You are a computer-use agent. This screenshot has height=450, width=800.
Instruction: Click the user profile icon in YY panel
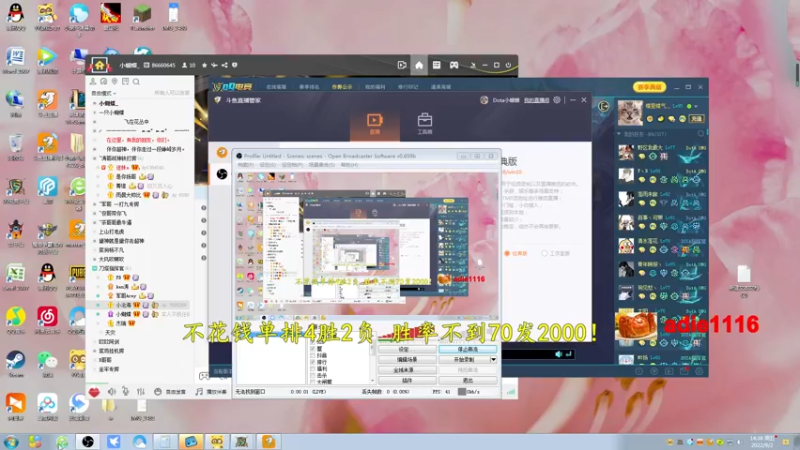click(x=93, y=82)
